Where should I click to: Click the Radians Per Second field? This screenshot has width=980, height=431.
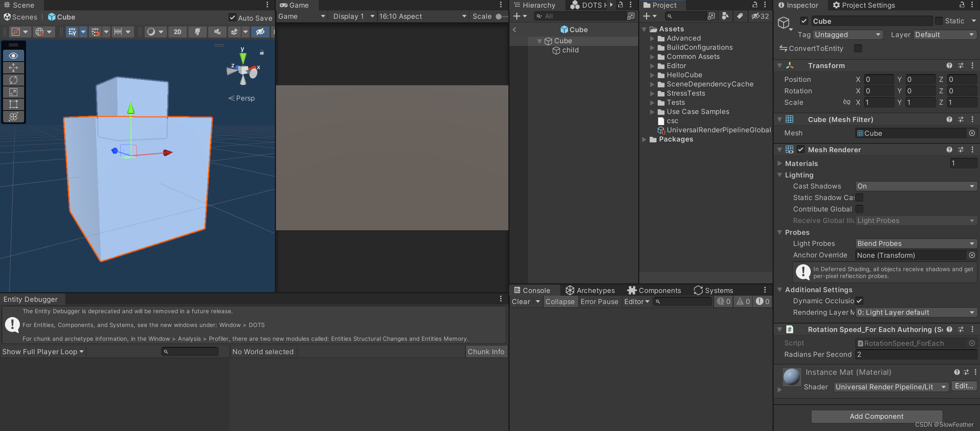click(x=916, y=355)
